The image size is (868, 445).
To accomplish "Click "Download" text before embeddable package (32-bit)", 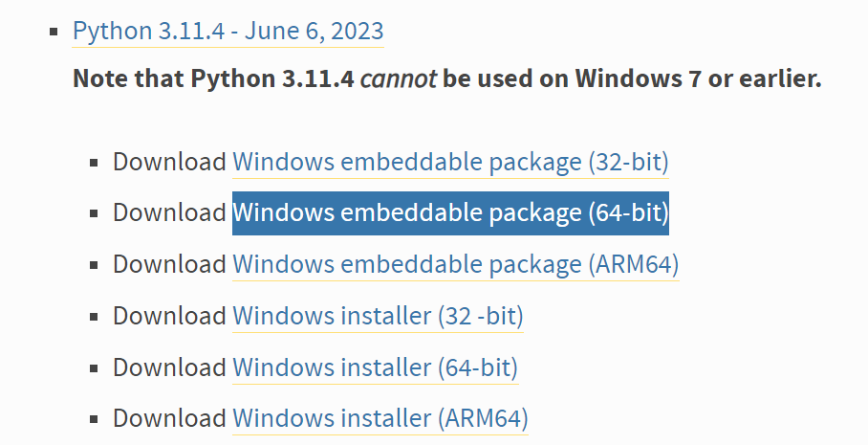I will point(169,162).
